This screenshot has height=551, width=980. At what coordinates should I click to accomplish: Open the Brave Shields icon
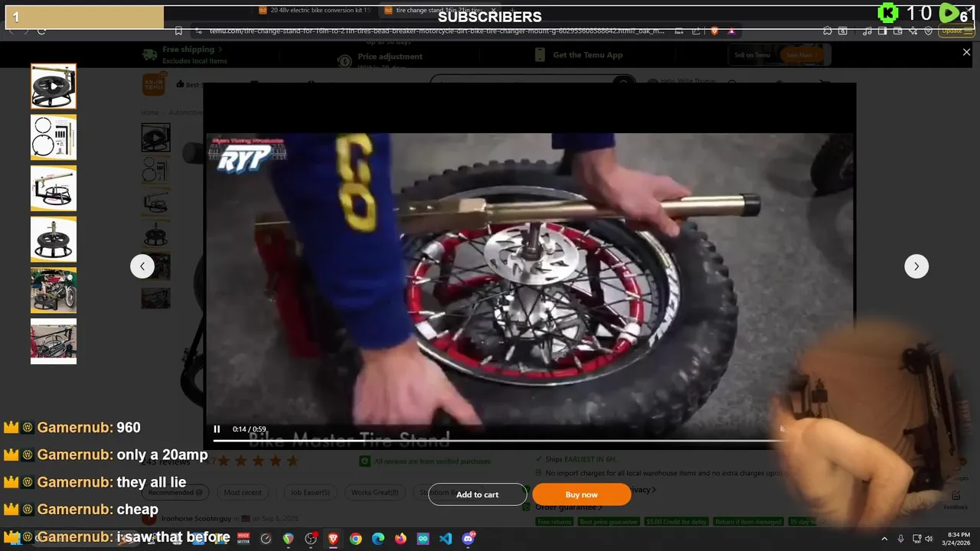point(714,31)
